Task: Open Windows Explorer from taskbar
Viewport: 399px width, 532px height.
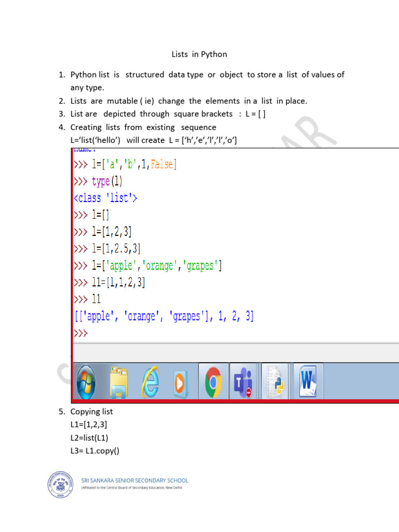Action: [x=118, y=382]
